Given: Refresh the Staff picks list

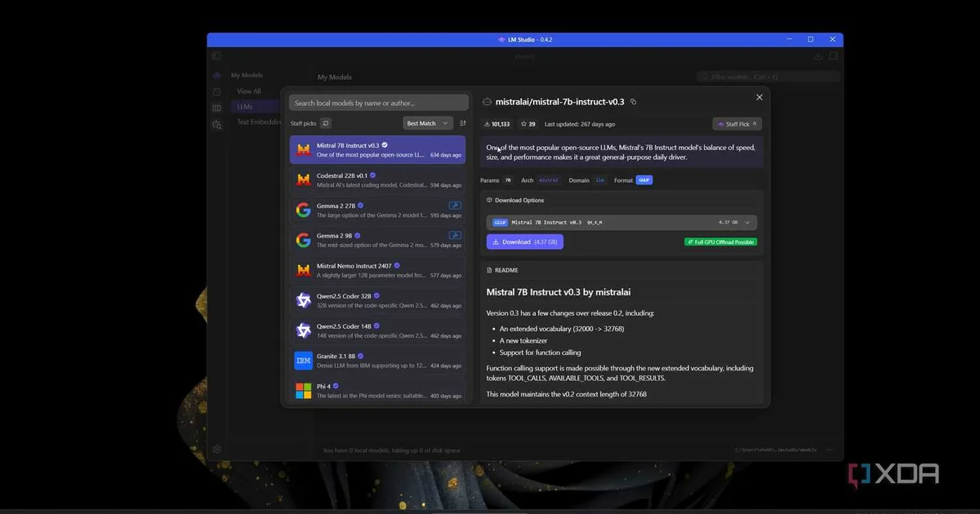Looking at the screenshot, I should click(x=326, y=123).
